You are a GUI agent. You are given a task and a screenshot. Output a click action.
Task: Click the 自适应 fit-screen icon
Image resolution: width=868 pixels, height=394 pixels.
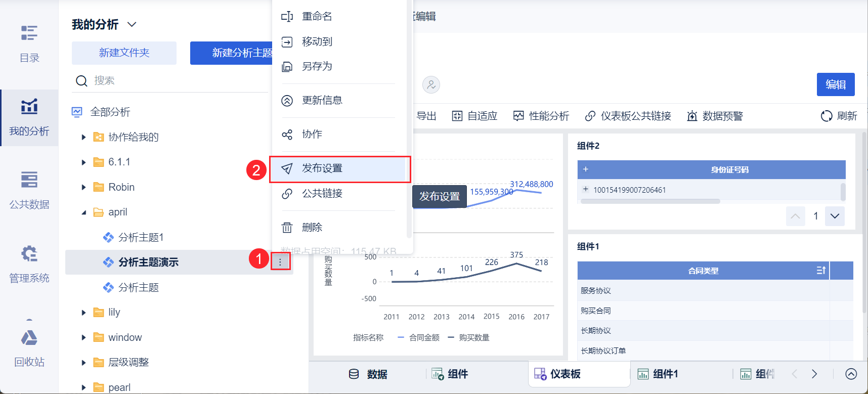tap(457, 116)
